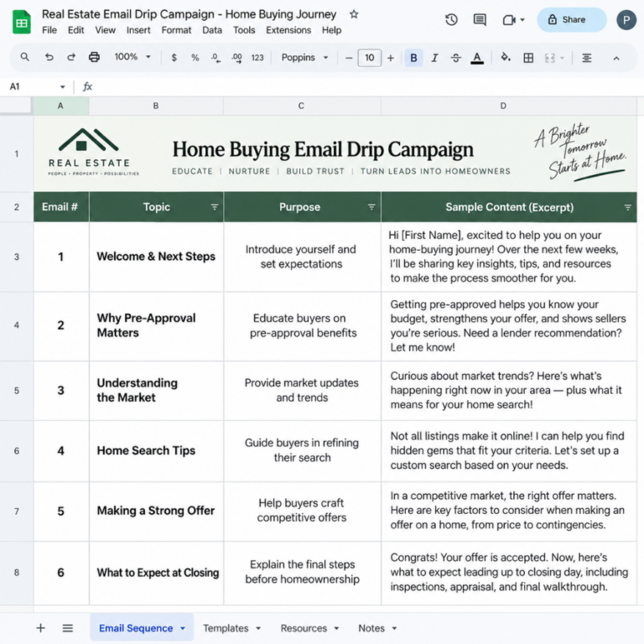The width and height of the screenshot is (644, 644).
Task: Click the font size input field
Action: (x=369, y=58)
